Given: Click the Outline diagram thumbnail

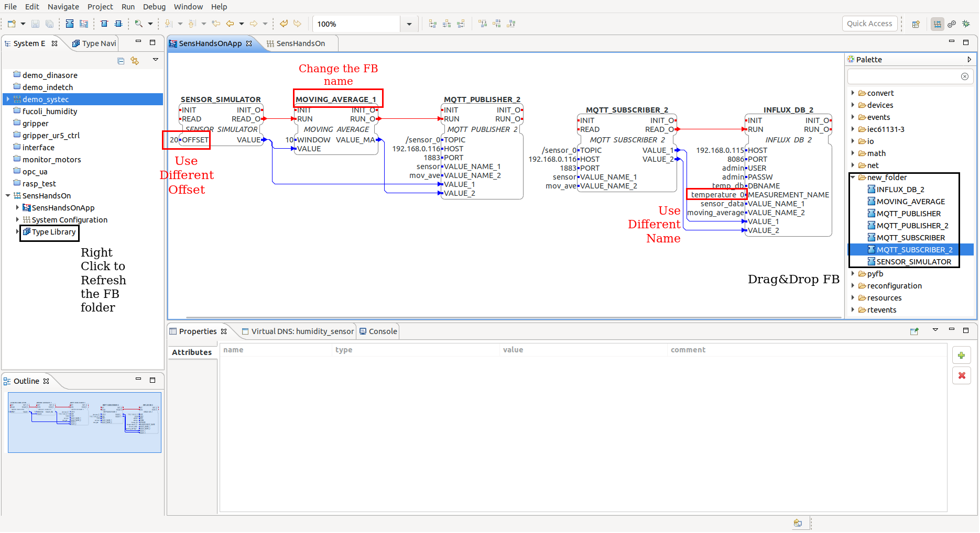Looking at the screenshot, I should (x=84, y=423).
